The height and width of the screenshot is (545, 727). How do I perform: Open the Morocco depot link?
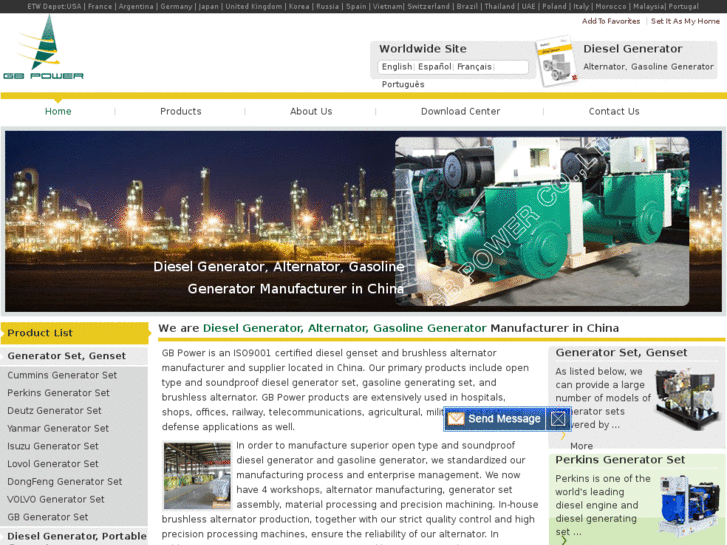(611, 6)
